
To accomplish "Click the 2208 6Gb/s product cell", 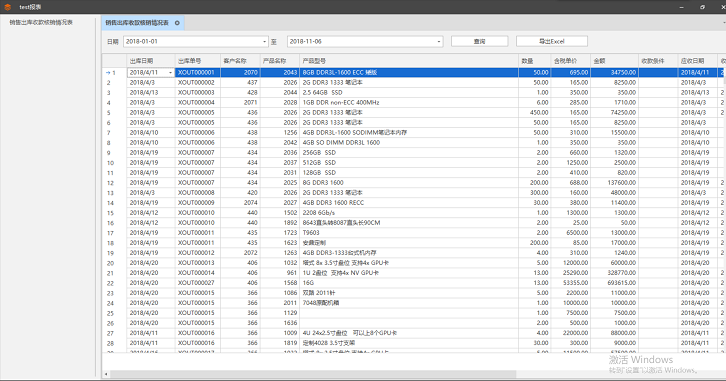I will coord(409,213).
